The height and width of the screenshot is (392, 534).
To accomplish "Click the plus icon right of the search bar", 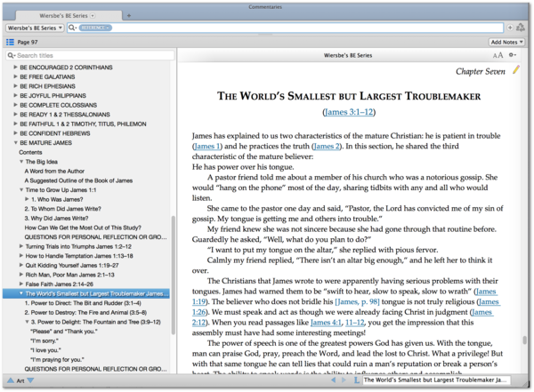I will click(510, 28).
